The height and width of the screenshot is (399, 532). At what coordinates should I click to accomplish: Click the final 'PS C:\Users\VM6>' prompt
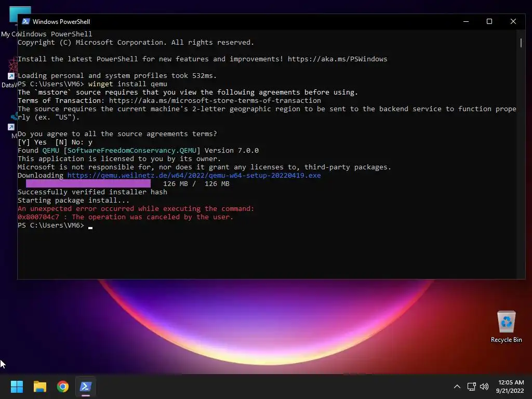pos(51,225)
